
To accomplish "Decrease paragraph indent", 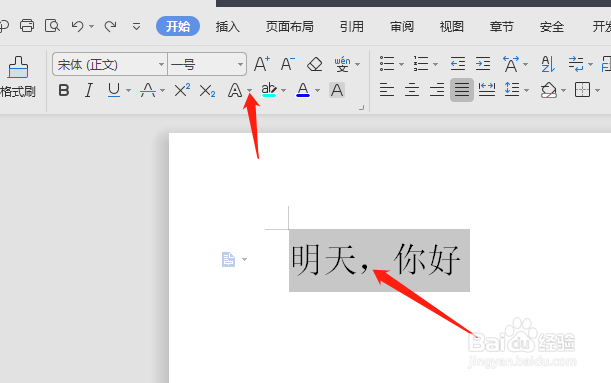I will (x=458, y=64).
